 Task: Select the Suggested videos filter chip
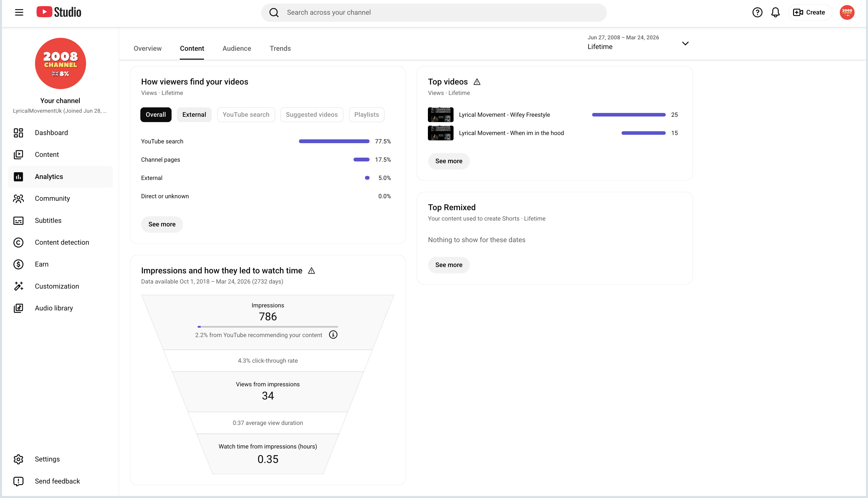pyautogui.click(x=312, y=114)
